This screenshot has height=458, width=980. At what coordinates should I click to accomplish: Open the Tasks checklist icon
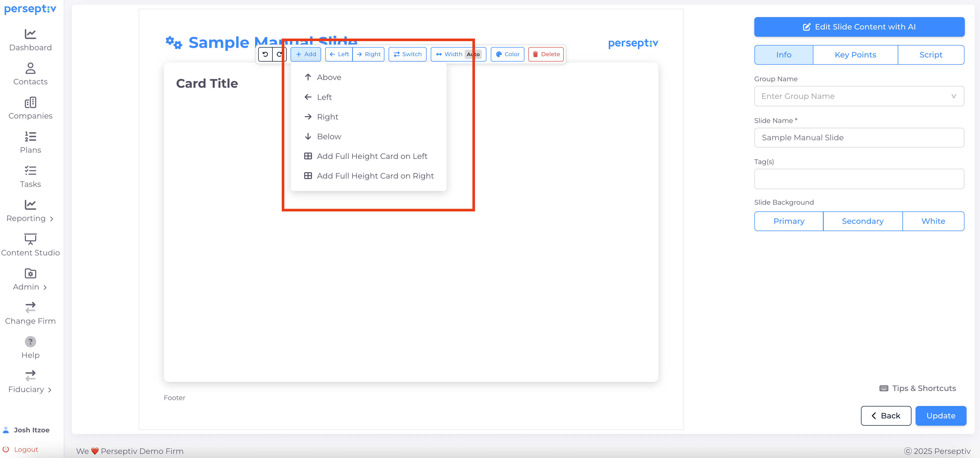click(31, 171)
